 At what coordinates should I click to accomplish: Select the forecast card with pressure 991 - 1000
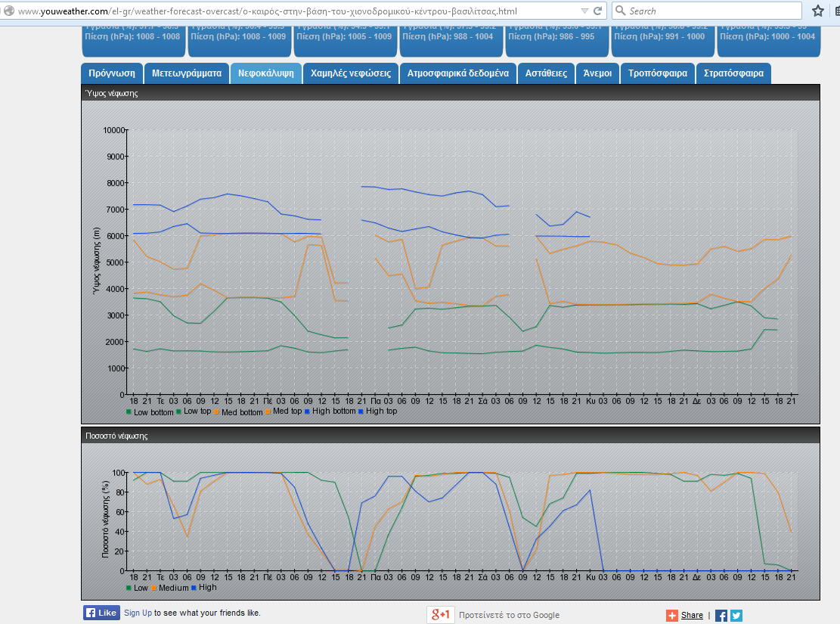pos(662,42)
